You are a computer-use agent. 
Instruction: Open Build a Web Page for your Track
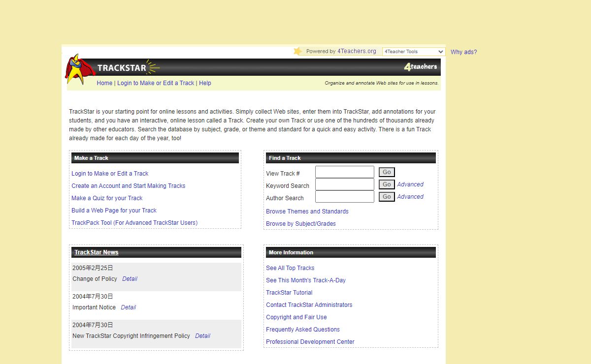[x=114, y=211]
